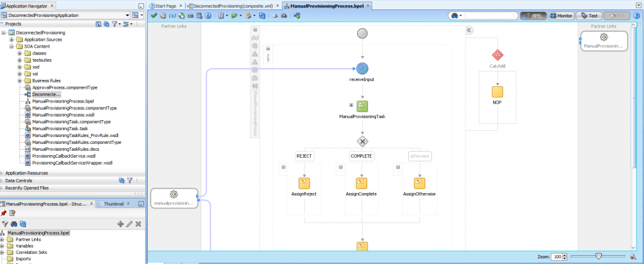Expand the Application Sources folder
Screen dimensions: 644x264
(x=19, y=39)
